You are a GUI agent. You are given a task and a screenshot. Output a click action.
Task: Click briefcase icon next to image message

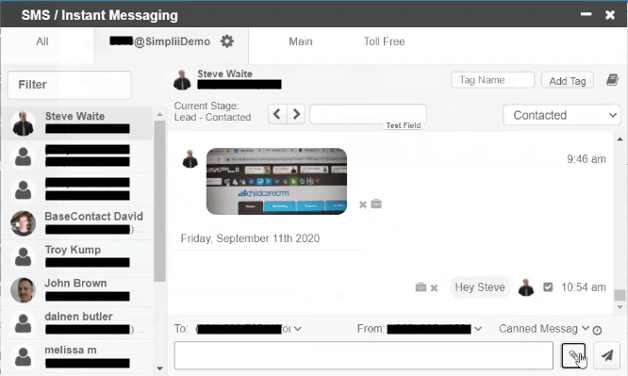click(376, 204)
